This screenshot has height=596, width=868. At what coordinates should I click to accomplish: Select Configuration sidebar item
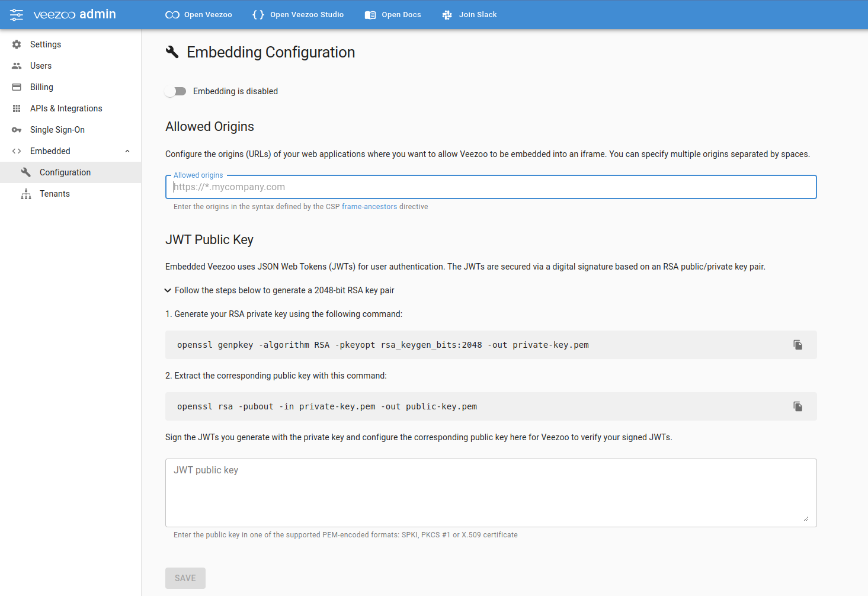point(71,172)
